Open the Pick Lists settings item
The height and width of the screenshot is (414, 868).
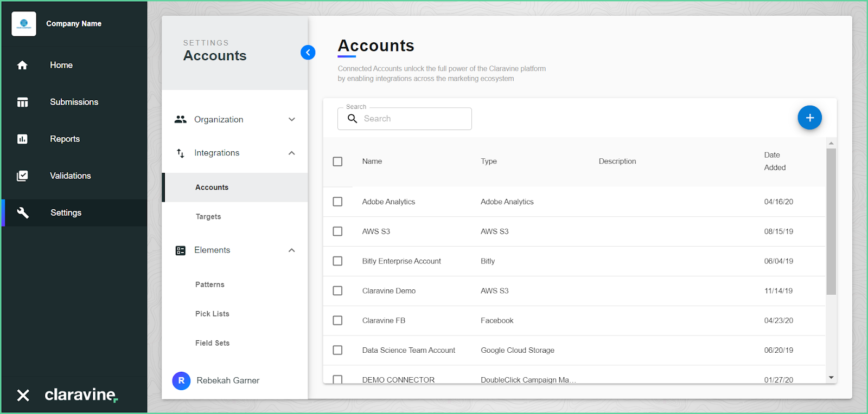point(212,314)
